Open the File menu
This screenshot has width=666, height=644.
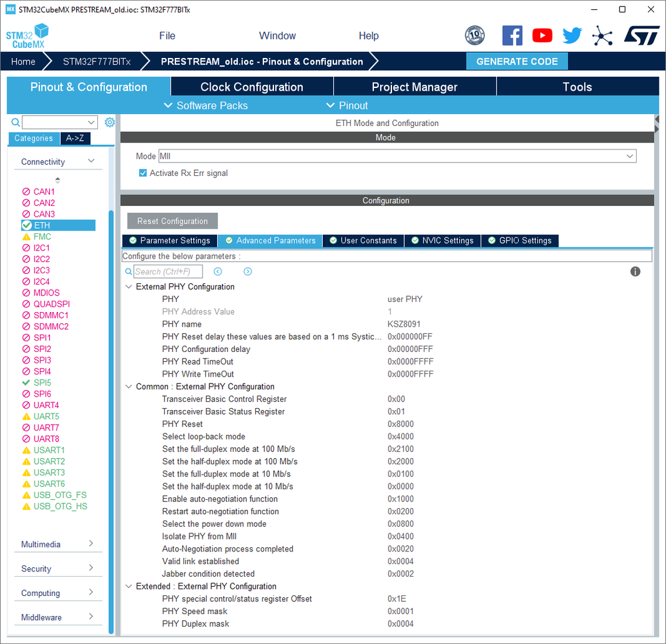[167, 36]
